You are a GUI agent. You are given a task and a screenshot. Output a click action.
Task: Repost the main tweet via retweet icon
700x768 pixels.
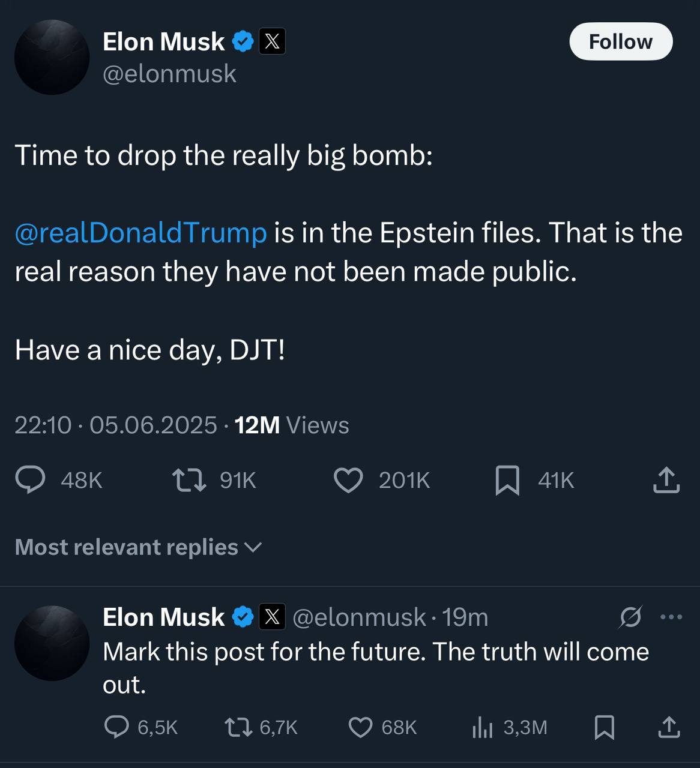click(x=189, y=480)
